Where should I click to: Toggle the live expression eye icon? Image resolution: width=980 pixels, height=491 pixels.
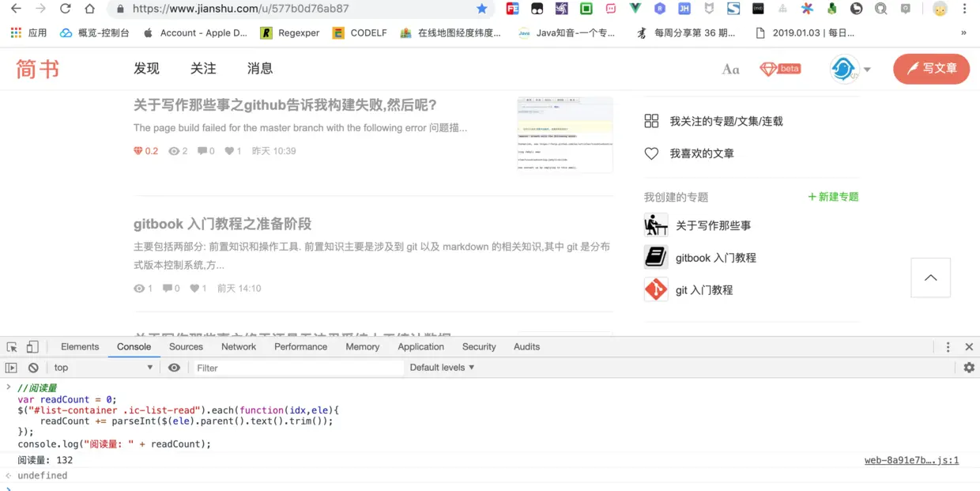[174, 367]
